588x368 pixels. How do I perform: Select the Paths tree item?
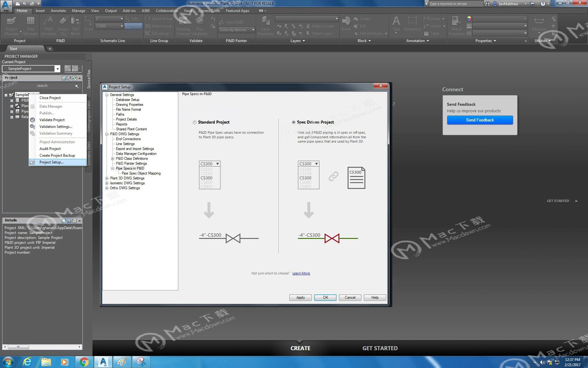(x=120, y=115)
